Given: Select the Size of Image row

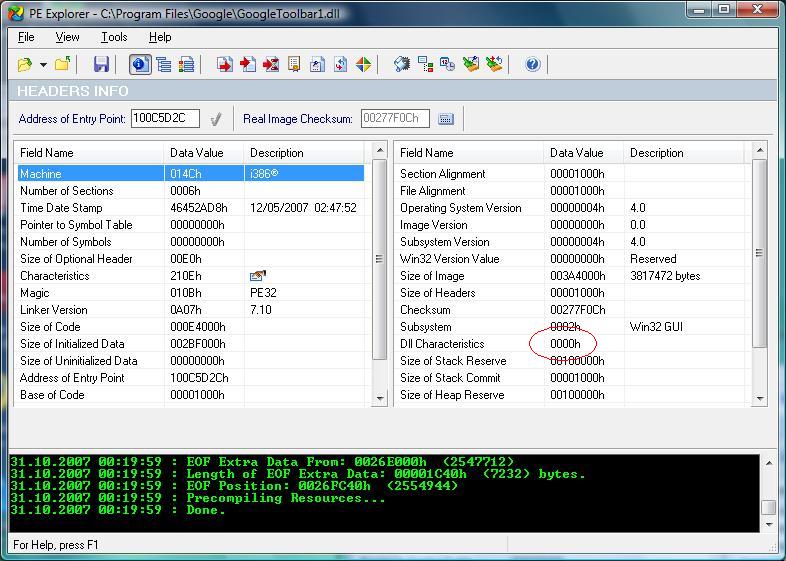Looking at the screenshot, I should coord(571,276).
